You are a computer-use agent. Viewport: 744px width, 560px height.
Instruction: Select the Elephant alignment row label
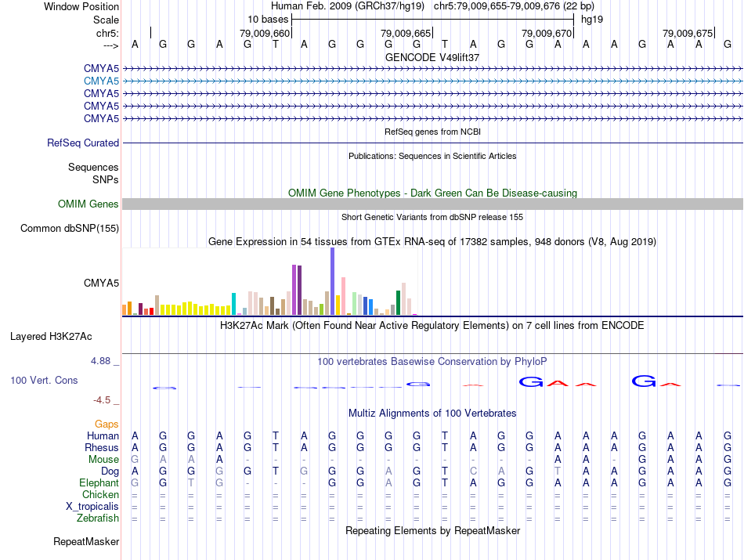[99, 483]
